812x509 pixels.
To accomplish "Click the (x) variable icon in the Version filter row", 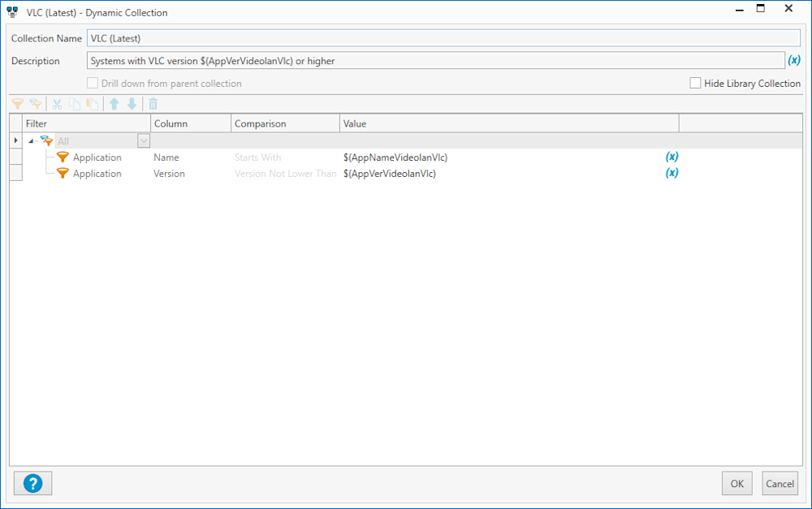I will pos(672,172).
